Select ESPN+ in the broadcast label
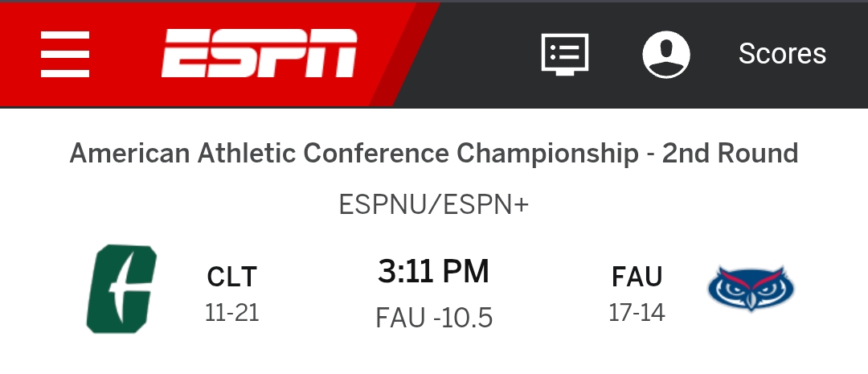Viewport: 868px width, 374px height. point(486,205)
